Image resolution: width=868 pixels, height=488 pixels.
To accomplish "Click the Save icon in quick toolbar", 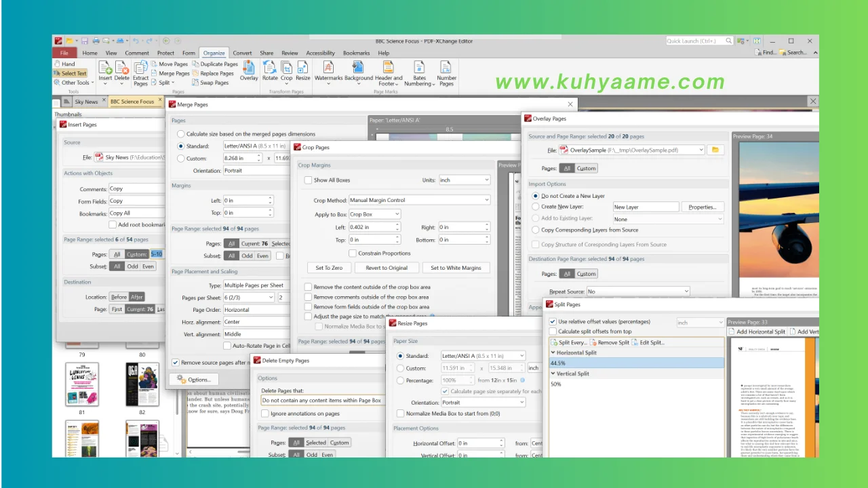I will tap(84, 41).
